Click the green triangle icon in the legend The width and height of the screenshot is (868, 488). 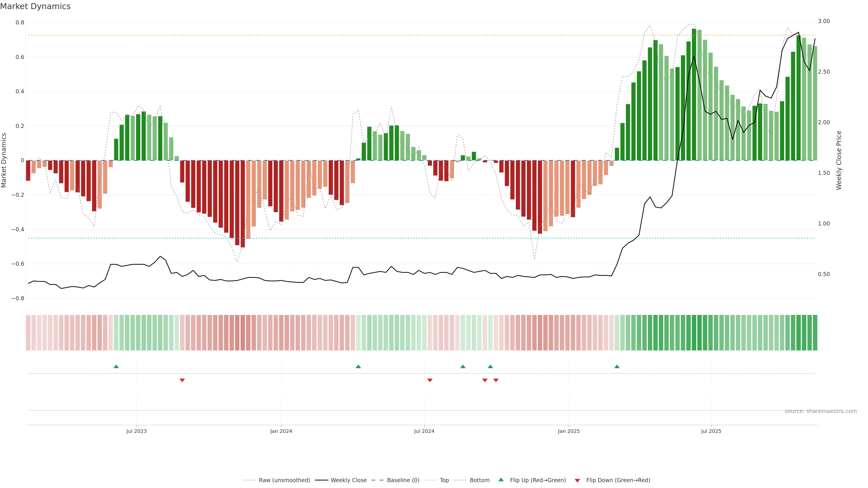click(x=501, y=480)
